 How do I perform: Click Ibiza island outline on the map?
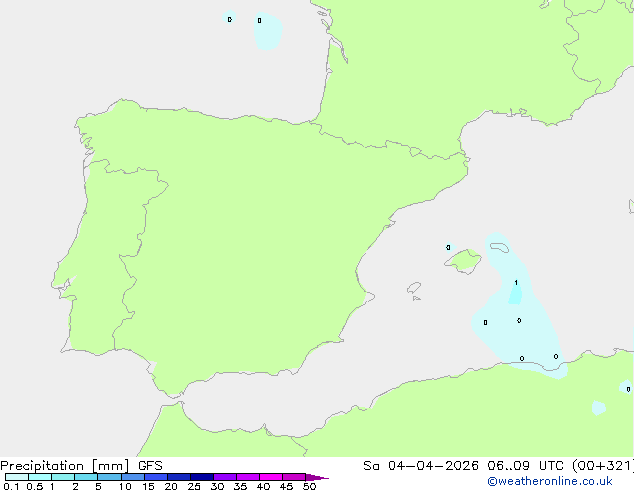[x=414, y=287]
